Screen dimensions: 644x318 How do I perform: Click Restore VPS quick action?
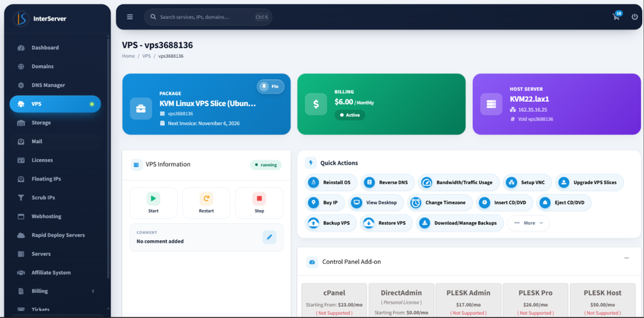point(386,223)
